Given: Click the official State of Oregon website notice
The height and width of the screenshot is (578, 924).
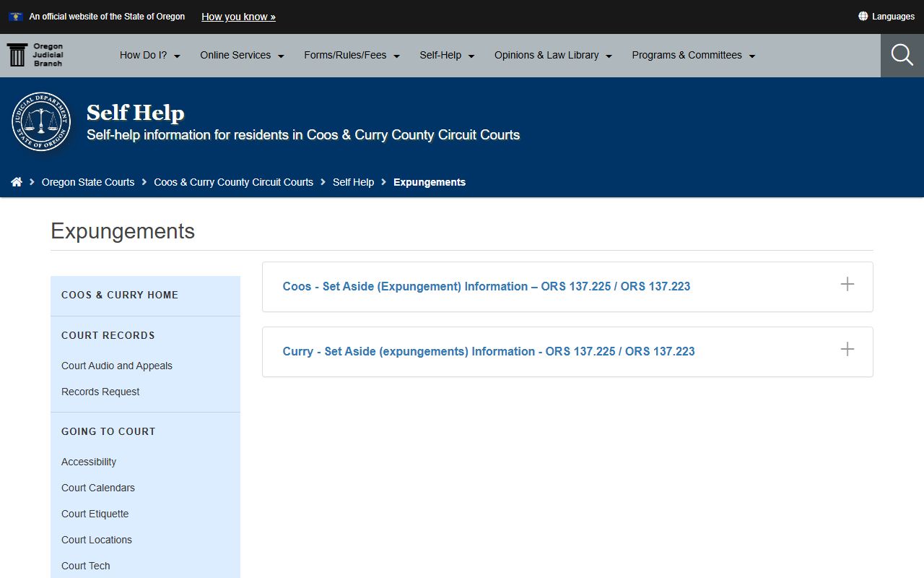Looking at the screenshot, I should click(x=107, y=17).
